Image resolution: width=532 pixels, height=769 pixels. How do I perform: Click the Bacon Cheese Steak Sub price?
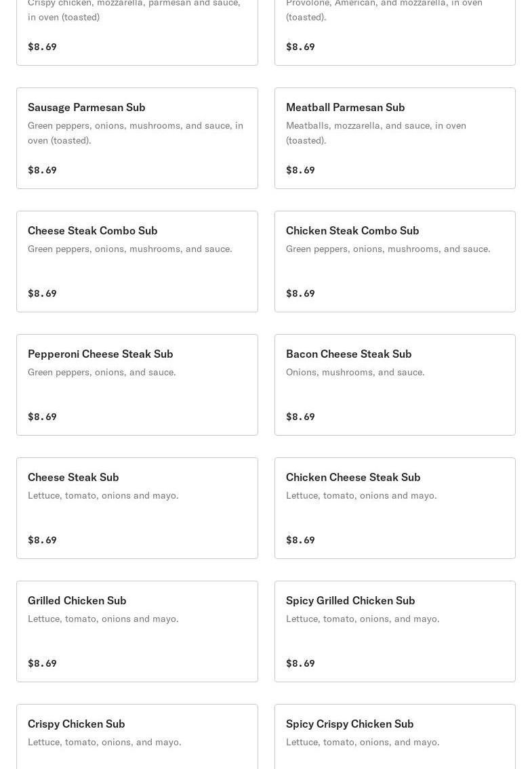[x=300, y=417]
